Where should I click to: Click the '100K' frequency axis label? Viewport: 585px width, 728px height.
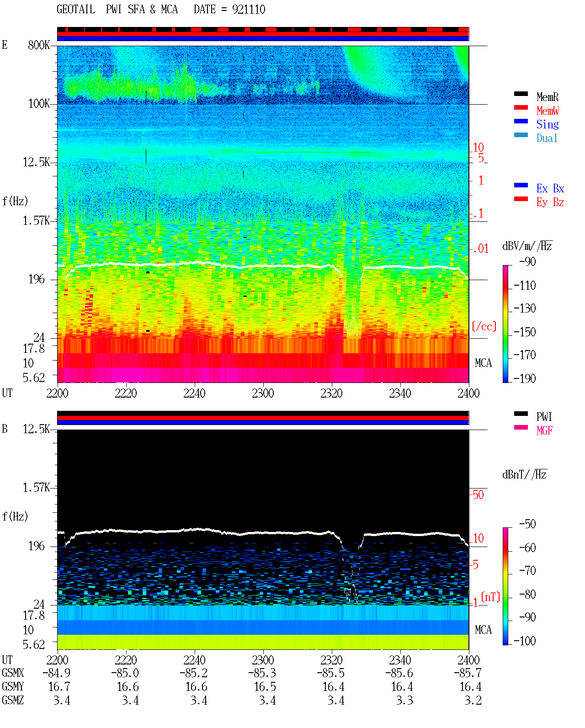pyautogui.click(x=39, y=104)
